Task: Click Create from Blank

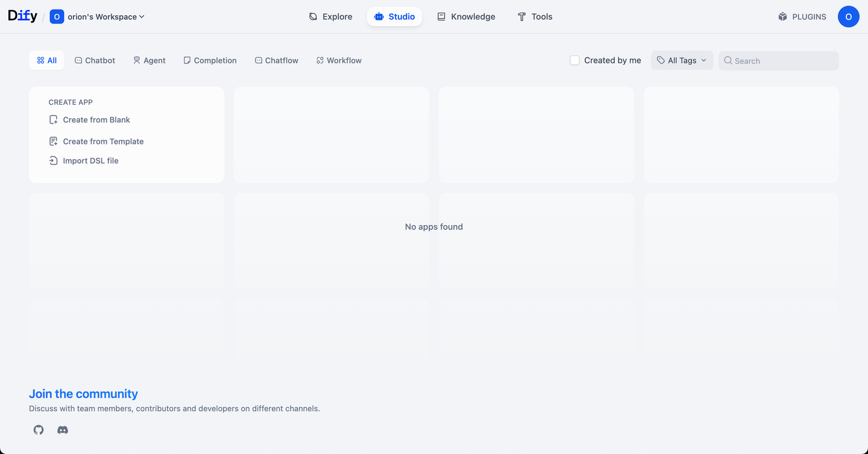Action: pos(96,119)
